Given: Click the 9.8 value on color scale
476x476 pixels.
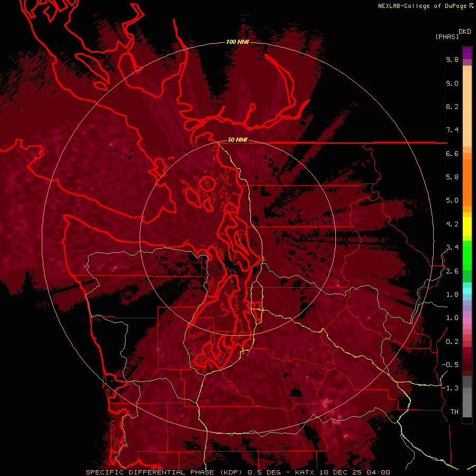Looking at the screenshot, I should coord(452,59).
